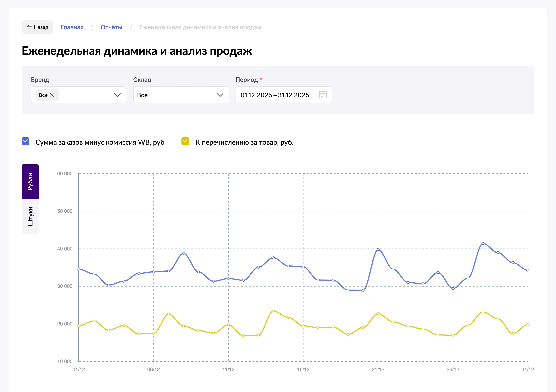Click the 60 000 y-axis label
Image resolution: width=556 pixels, height=392 pixels.
tap(65, 173)
